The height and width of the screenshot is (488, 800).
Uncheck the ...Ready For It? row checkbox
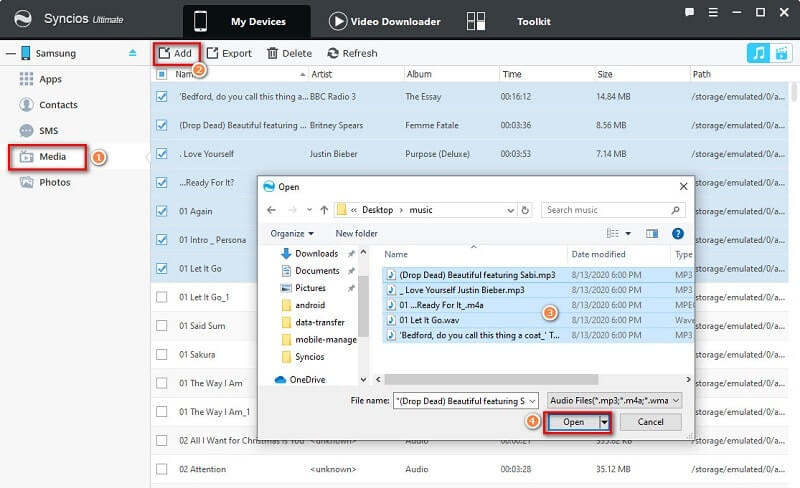pos(162,182)
